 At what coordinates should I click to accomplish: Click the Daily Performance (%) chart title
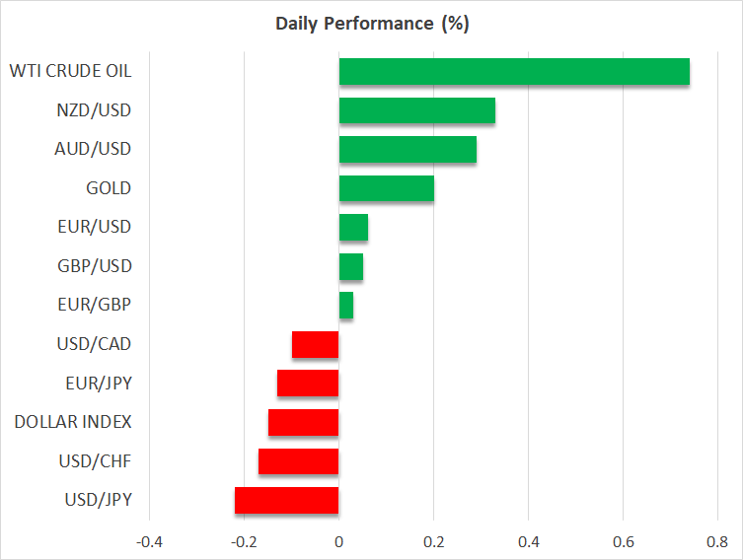coord(371,24)
